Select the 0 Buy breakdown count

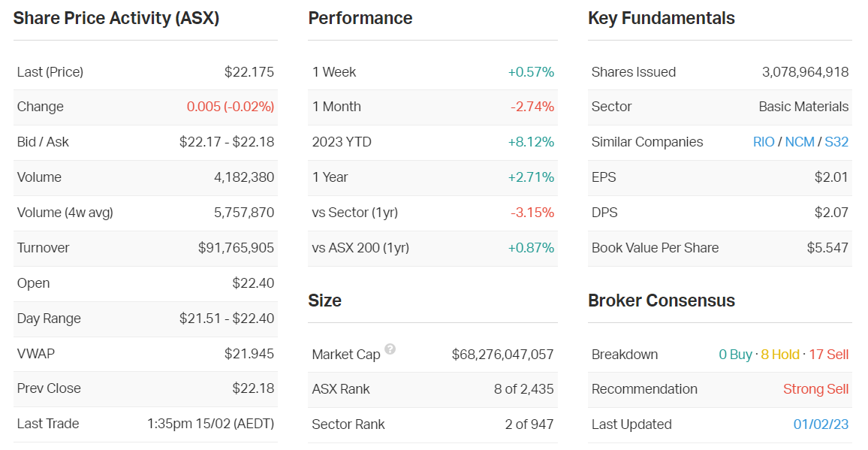735,355
